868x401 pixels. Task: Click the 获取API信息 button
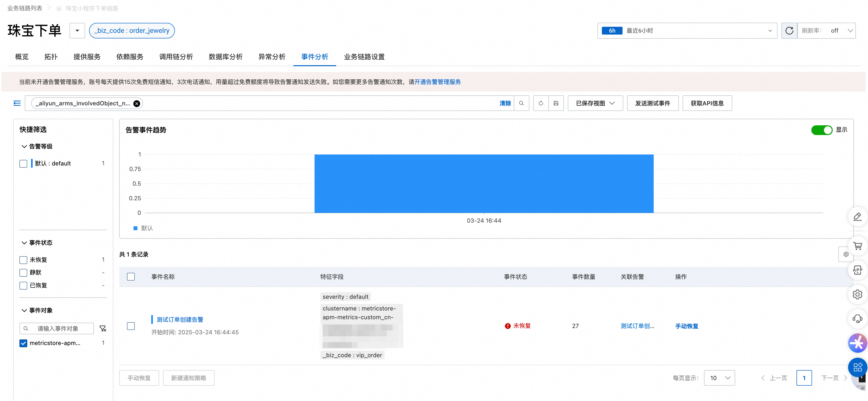tap(707, 103)
